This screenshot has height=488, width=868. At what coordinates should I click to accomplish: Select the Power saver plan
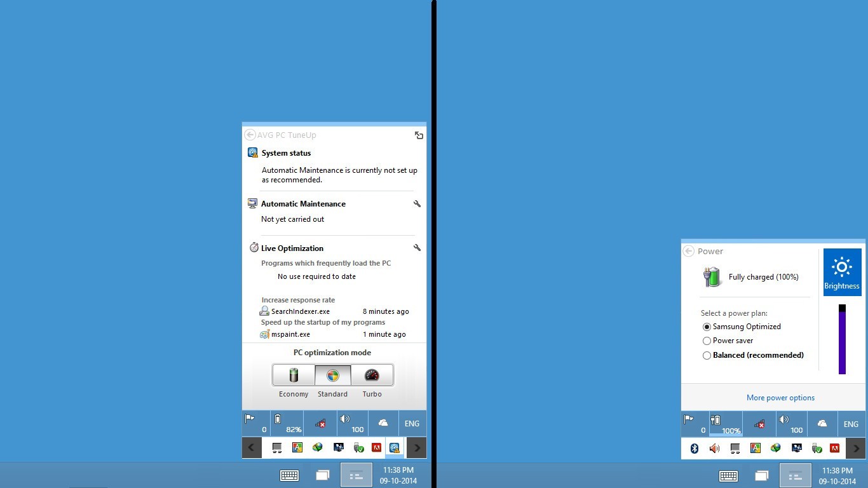tap(707, 341)
